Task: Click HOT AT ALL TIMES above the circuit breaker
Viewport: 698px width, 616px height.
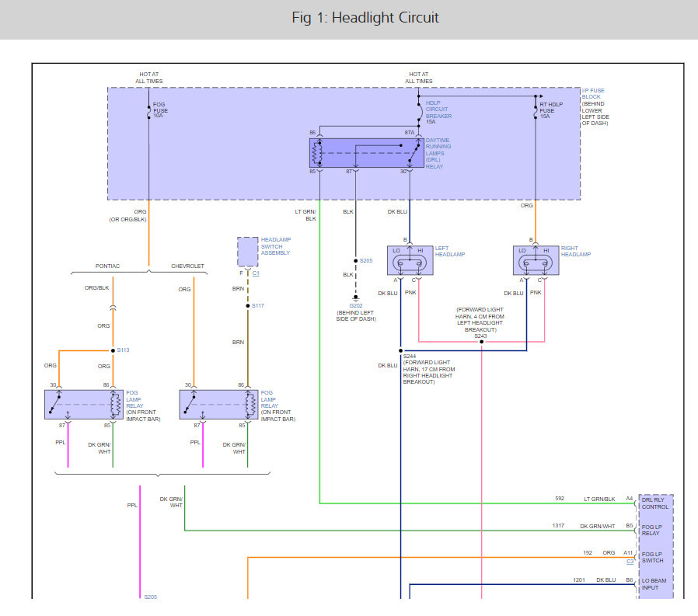Action: click(x=418, y=78)
